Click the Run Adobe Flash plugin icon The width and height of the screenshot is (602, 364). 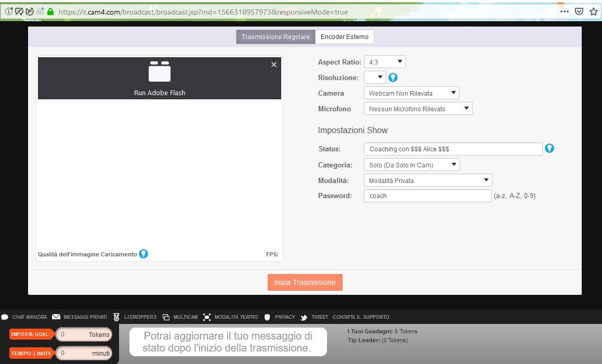point(160,72)
